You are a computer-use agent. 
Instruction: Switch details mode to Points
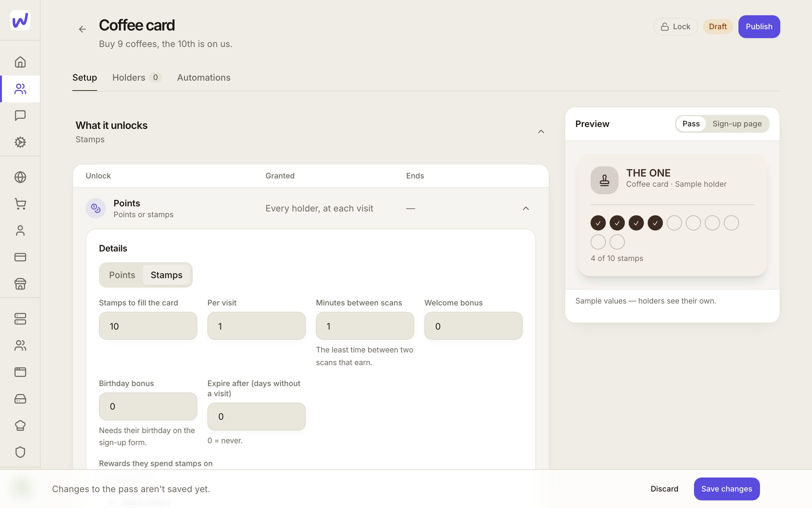point(122,275)
